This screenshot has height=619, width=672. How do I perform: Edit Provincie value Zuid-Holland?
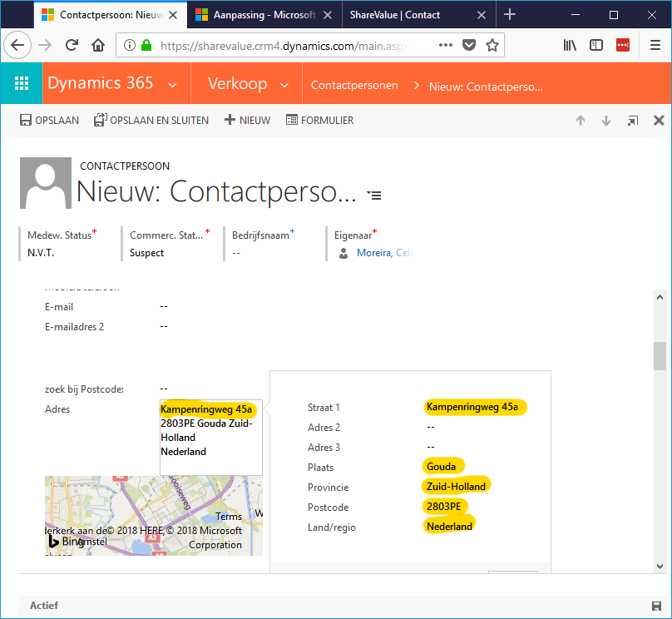pyautogui.click(x=456, y=486)
